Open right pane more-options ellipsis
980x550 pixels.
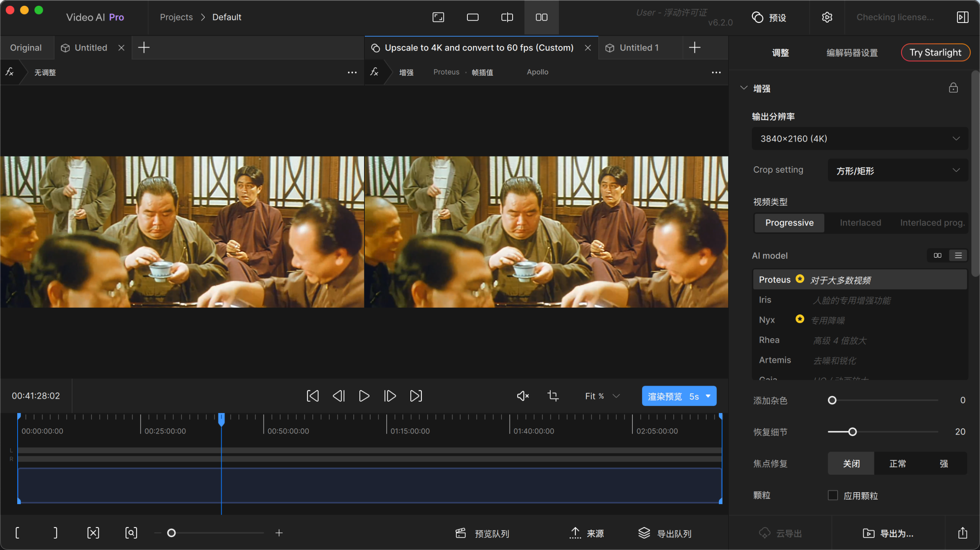pyautogui.click(x=716, y=72)
